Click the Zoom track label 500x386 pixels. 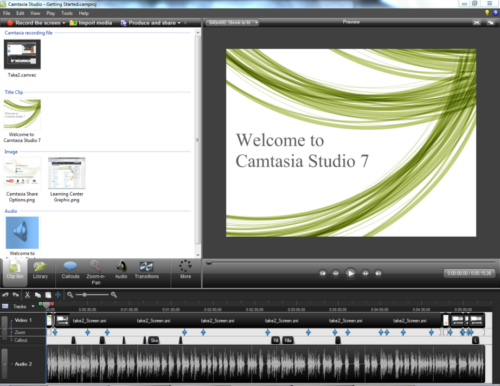pyautogui.click(x=20, y=332)
